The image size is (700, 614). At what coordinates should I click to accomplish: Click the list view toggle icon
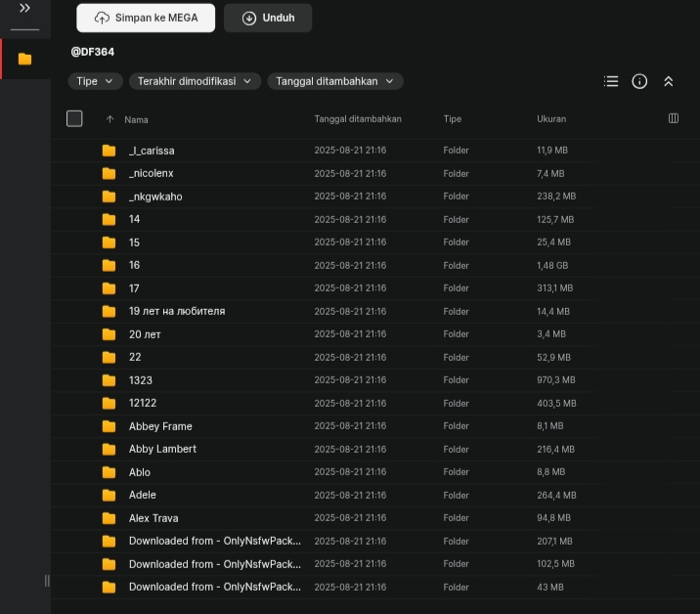click(611, 81)
